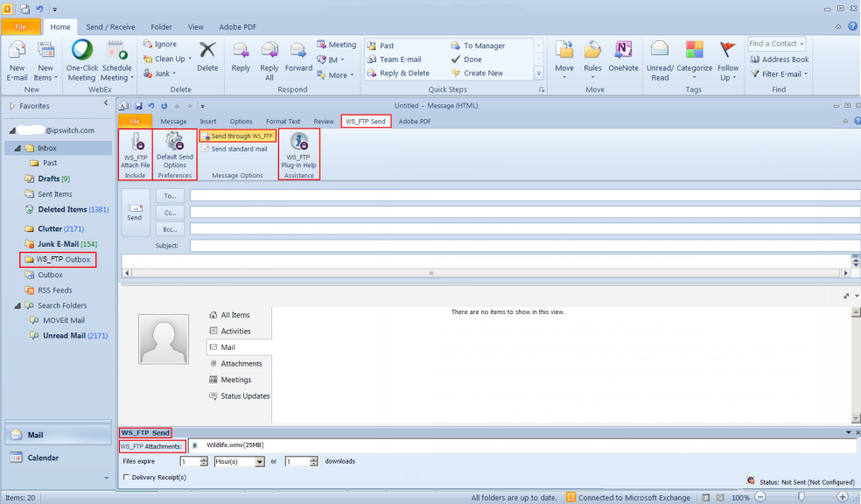This screenshot has height=504, width=861.
Task: Open the WS_FTP Outbox folder
Action: point(58,260)
